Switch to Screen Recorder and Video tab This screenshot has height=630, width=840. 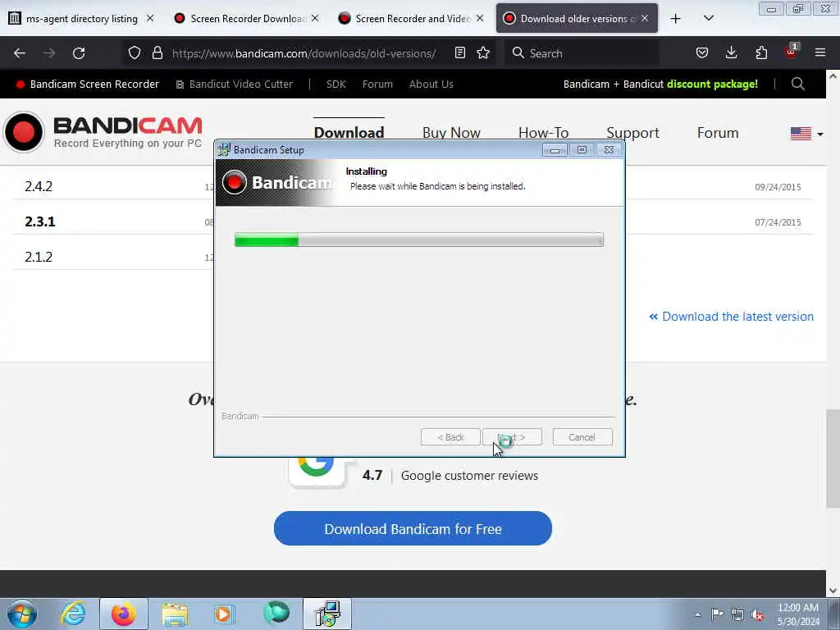pos(412,19)
